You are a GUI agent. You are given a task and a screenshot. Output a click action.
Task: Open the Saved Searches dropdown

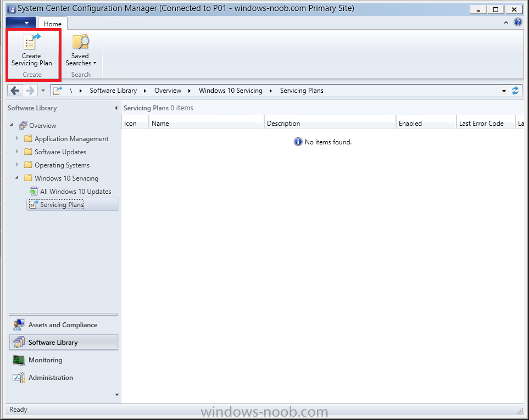coord(80,50)
